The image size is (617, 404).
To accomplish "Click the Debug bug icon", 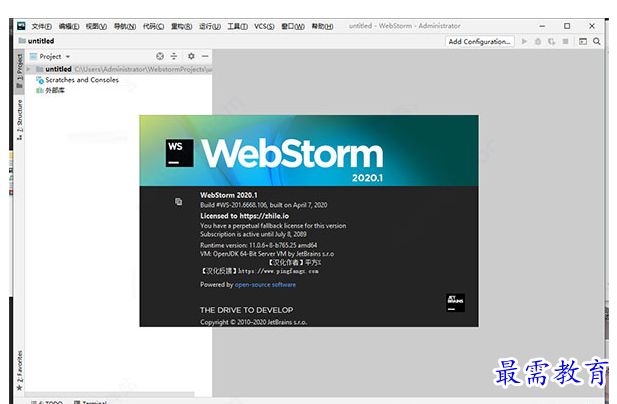I will [x=538, y=41].
